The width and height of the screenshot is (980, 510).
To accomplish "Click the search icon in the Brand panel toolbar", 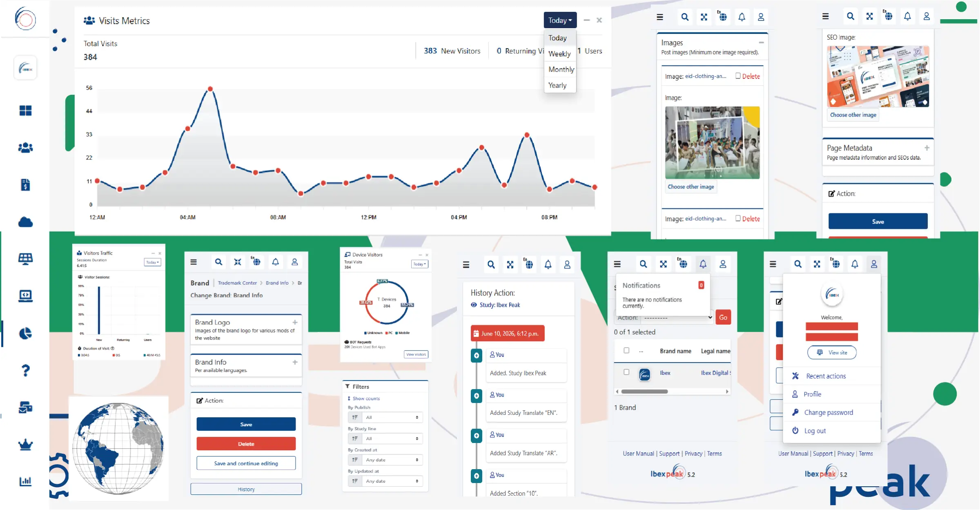I will pos(218,262).
